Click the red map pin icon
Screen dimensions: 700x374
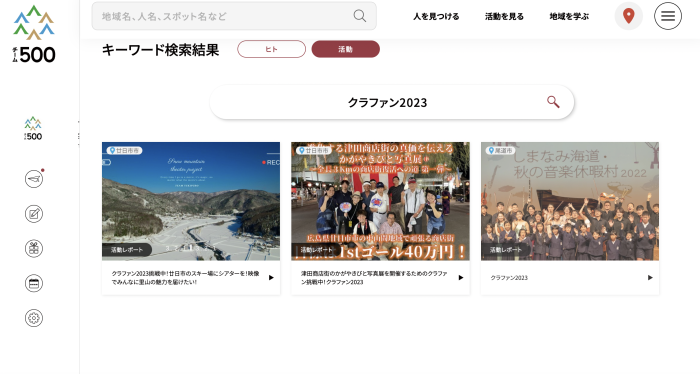[x=629, y=16]
